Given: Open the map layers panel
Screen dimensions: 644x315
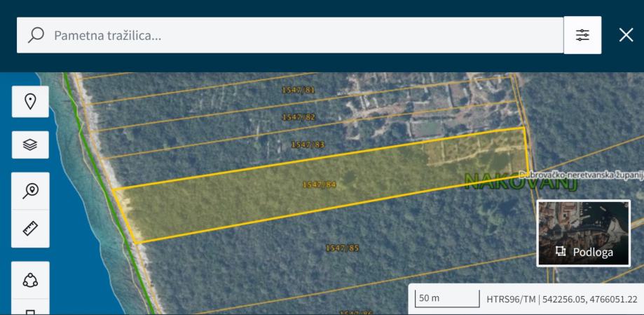Looking at the screenshot, I should [30, 145].
